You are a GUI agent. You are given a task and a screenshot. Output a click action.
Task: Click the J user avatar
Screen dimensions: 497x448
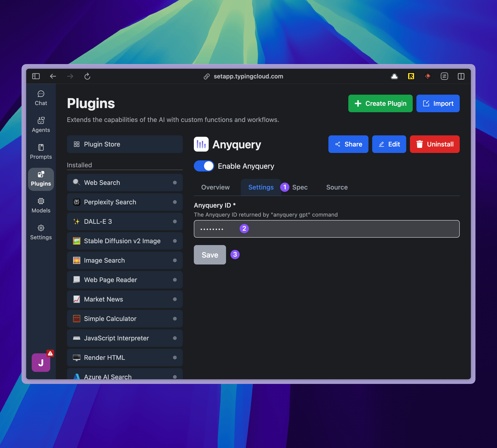[x=41, y=362]
